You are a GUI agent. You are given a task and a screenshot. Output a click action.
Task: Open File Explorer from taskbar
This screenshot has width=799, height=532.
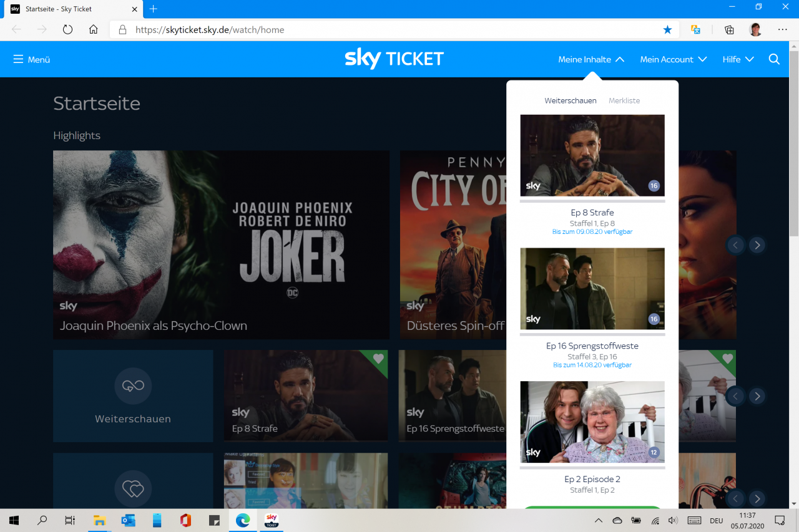coord(99,520)
